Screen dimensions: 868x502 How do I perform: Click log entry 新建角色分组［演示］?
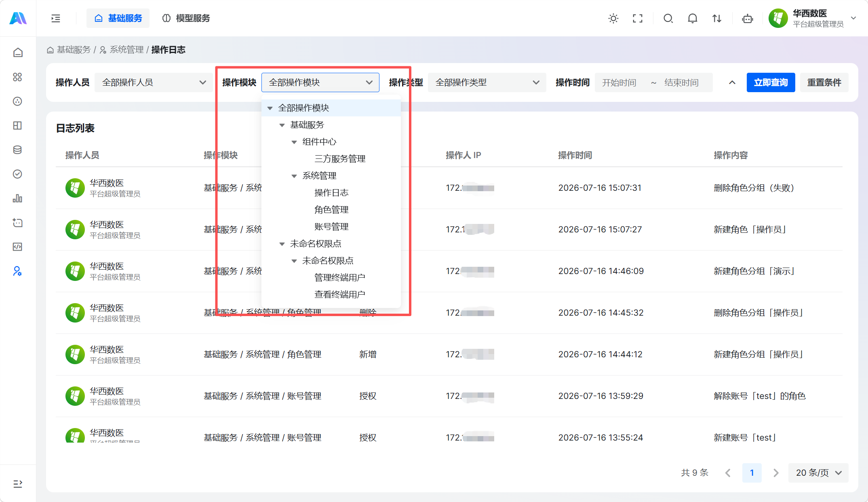(x=754, y=271)
